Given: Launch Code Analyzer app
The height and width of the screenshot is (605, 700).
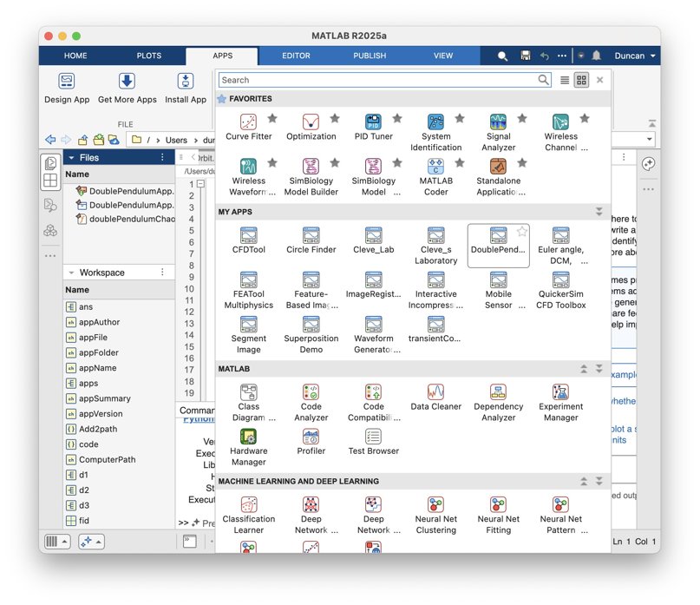Looking at the screenshot, I should click(311, 403).
